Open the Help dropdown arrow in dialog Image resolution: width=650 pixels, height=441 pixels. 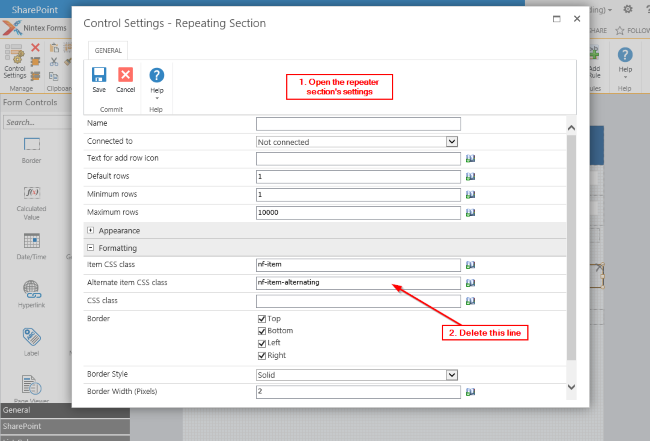point(157,98)
